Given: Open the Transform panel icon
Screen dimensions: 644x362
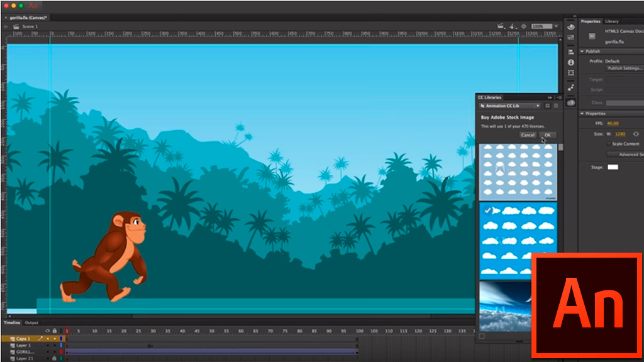Looking at the screenshot, I should click(570, 74).
